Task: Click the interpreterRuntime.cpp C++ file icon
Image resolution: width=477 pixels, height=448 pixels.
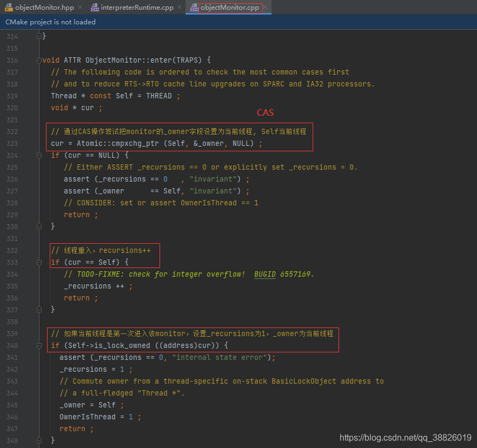Action: click(x=95, y=7)
